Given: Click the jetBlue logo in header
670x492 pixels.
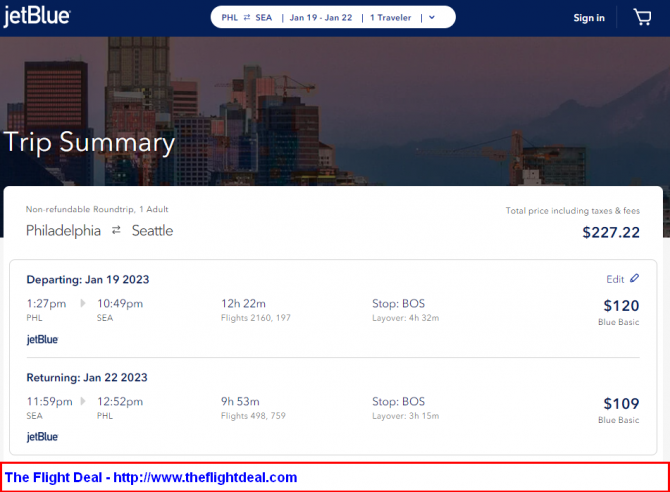Looking at the screenshot, I should tap(37, 17).
